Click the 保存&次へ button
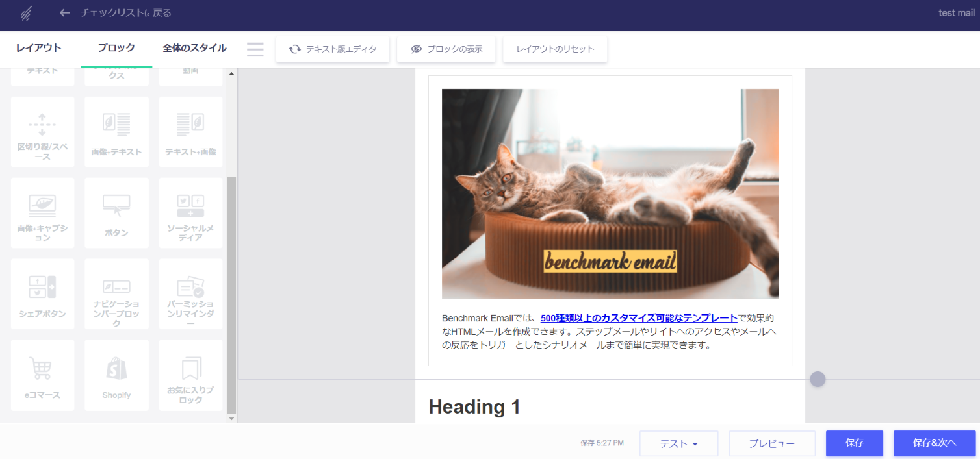Viewport: 980px width, 459px height. click(x=934, y=443)
